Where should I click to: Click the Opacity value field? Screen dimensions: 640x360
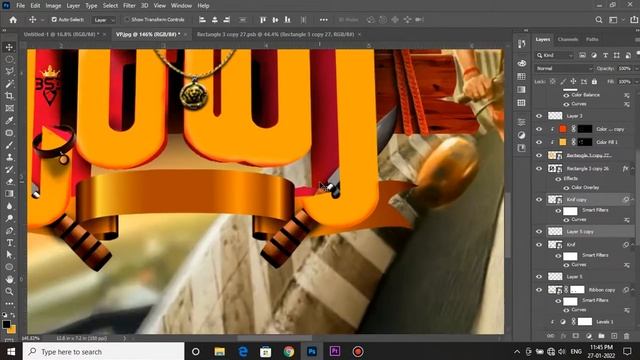tap(624, 69)
